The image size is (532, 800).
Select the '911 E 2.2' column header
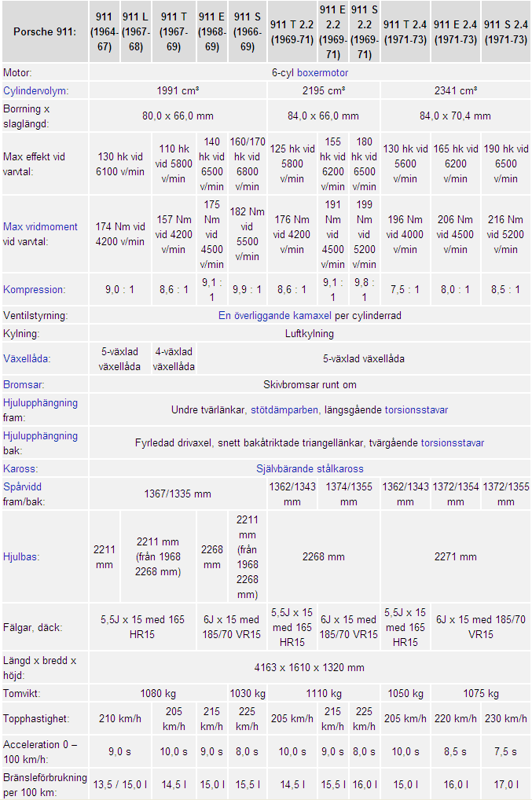(332, 31)
